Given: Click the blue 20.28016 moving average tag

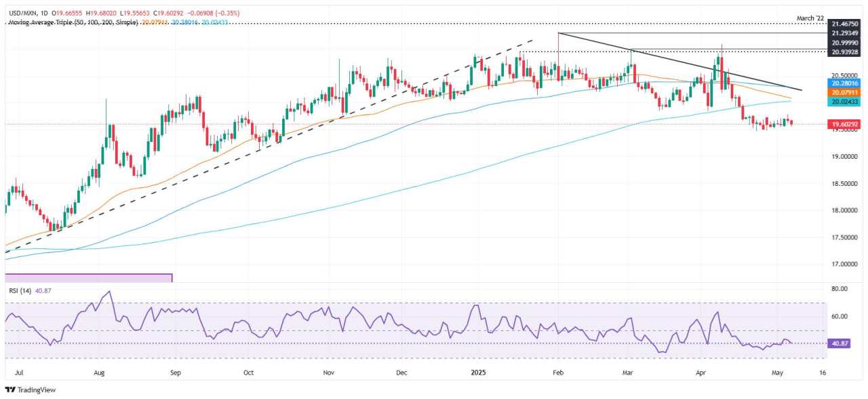Looking at the screenshot, I should point(845,82).
